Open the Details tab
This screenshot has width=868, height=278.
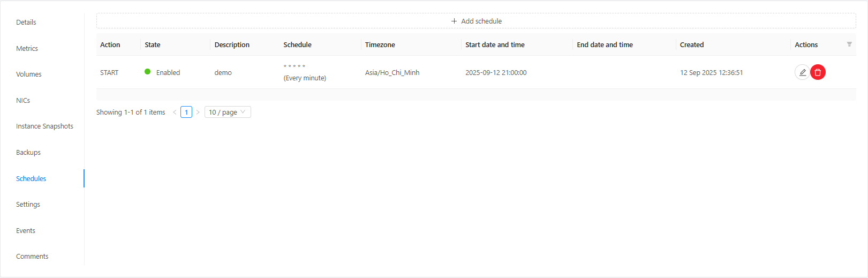[26, 22]
